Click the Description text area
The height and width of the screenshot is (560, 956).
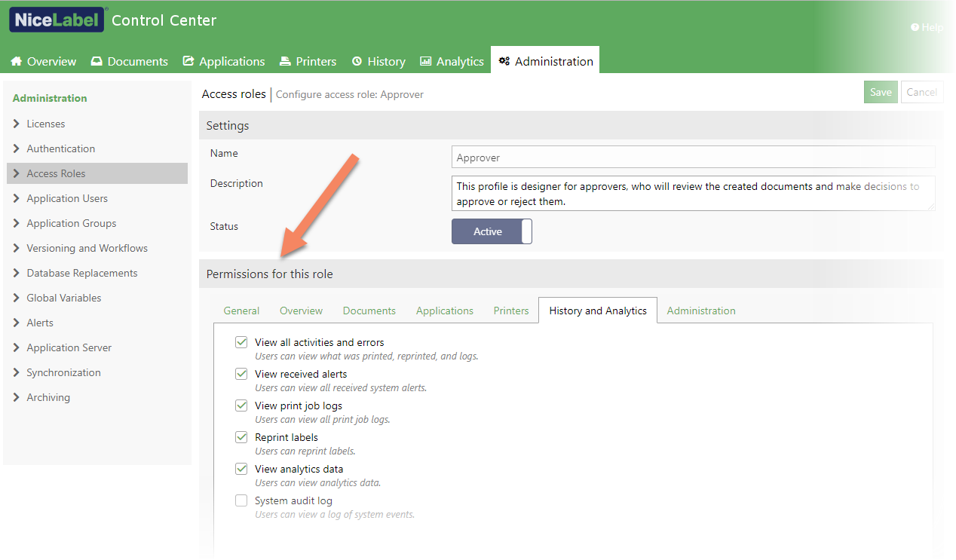click(694, 193)
